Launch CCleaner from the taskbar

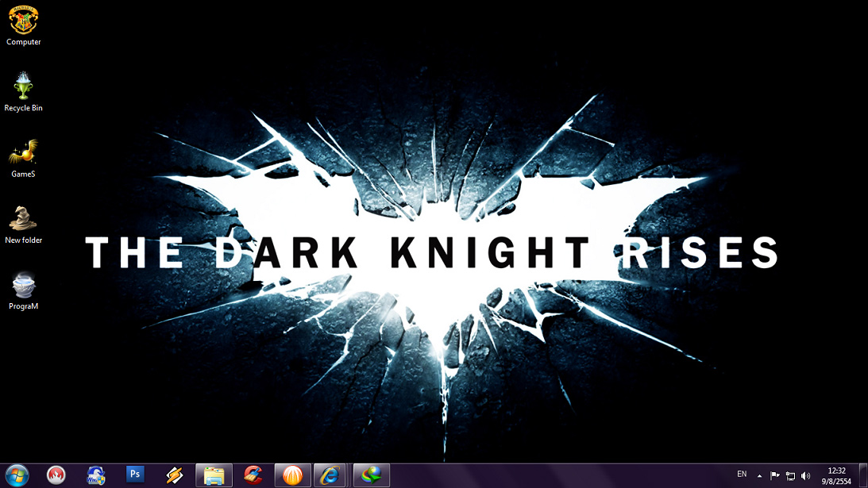[253, 475]
